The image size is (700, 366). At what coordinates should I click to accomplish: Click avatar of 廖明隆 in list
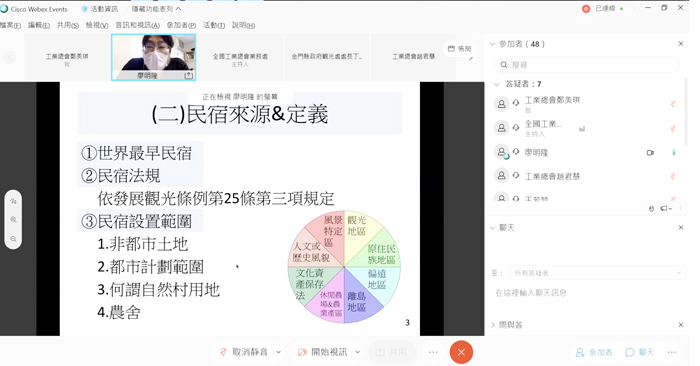[x=502, y=152]
